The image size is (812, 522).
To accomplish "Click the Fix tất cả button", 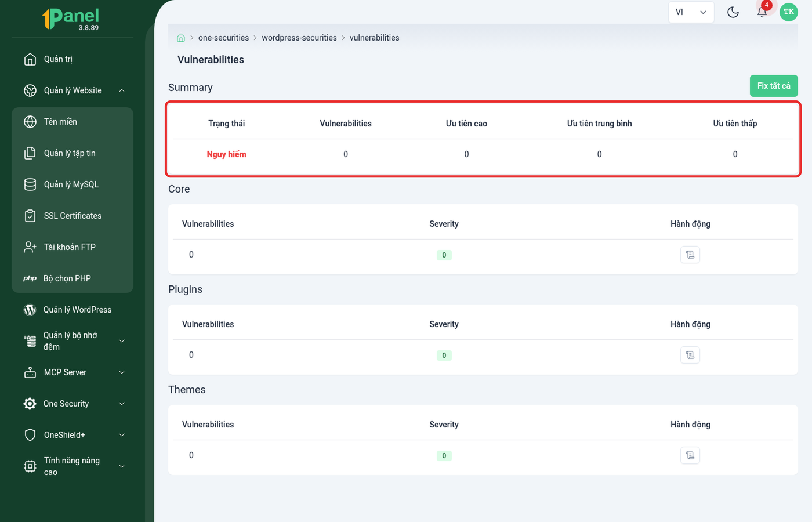I will point(774,86).
